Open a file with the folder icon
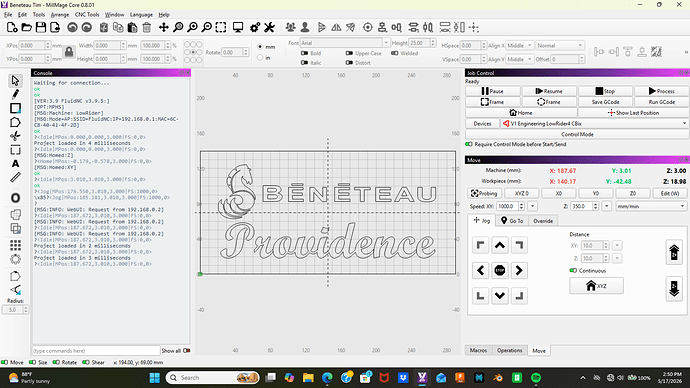This screenshot has width=690, height=388. point(26,27)
